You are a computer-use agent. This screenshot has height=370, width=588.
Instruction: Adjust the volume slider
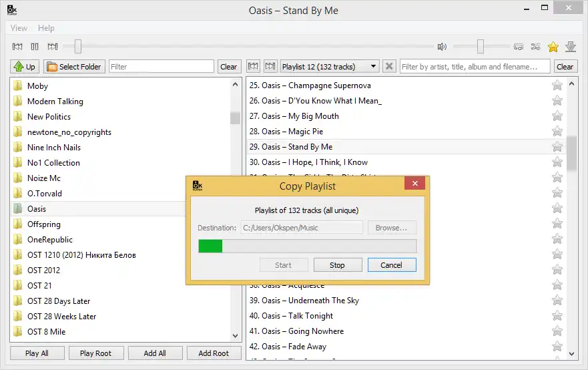pos(481,47)
